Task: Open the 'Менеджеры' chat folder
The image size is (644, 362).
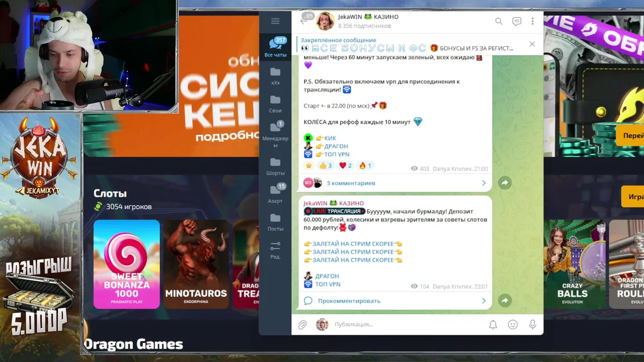Action: pos(275,134)
